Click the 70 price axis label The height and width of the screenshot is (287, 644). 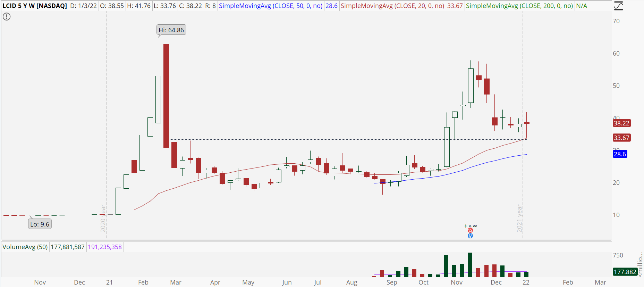pyautogui.click(x=616, y=21)
